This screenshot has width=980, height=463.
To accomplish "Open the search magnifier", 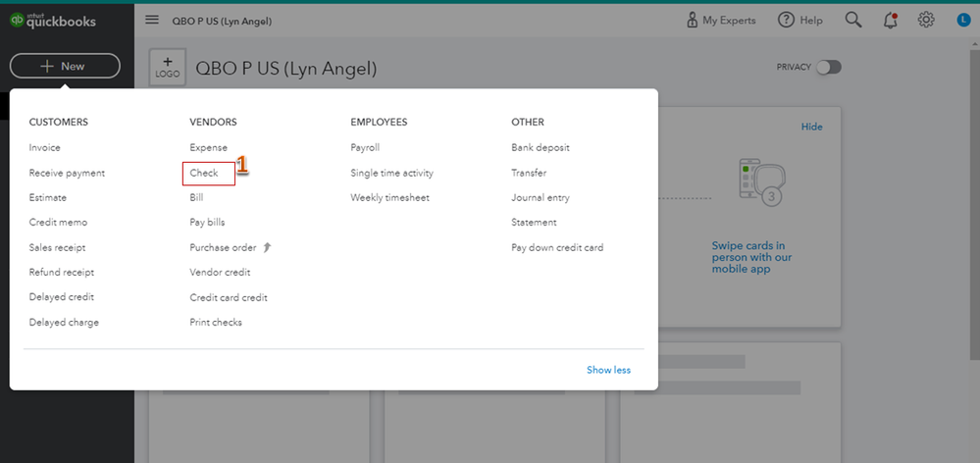I will coord(853,20).
